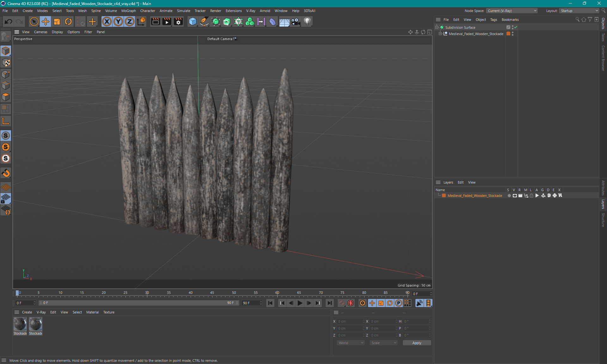Screen dimensions: 607x364
Task: Open the Layout dropdown
Action: click(579, 11)
